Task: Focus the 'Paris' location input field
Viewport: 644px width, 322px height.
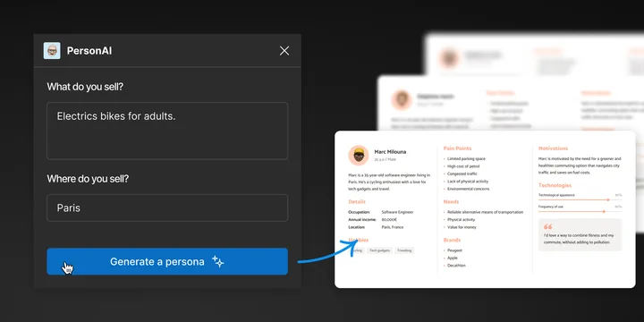Action: tap(167, 208)
